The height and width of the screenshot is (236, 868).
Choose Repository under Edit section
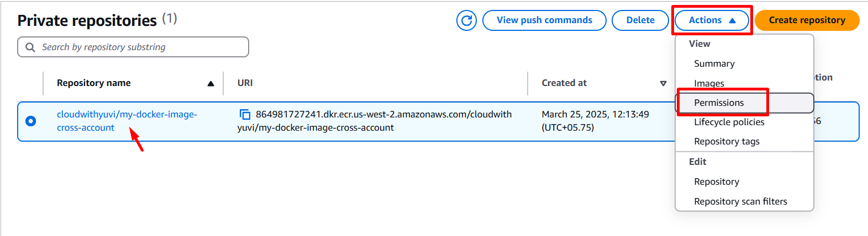point(717,181)
